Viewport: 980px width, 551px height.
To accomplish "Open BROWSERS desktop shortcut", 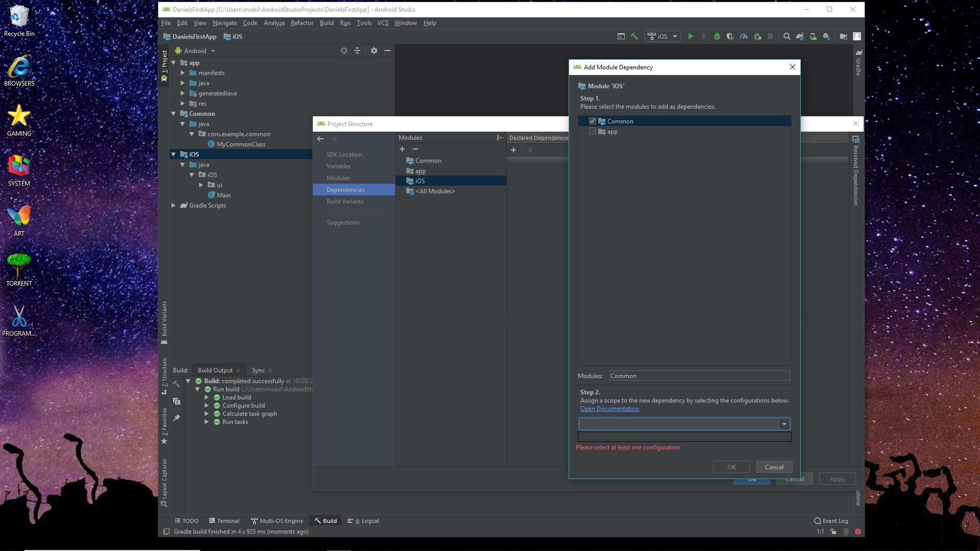I will (x=19, y=71).
